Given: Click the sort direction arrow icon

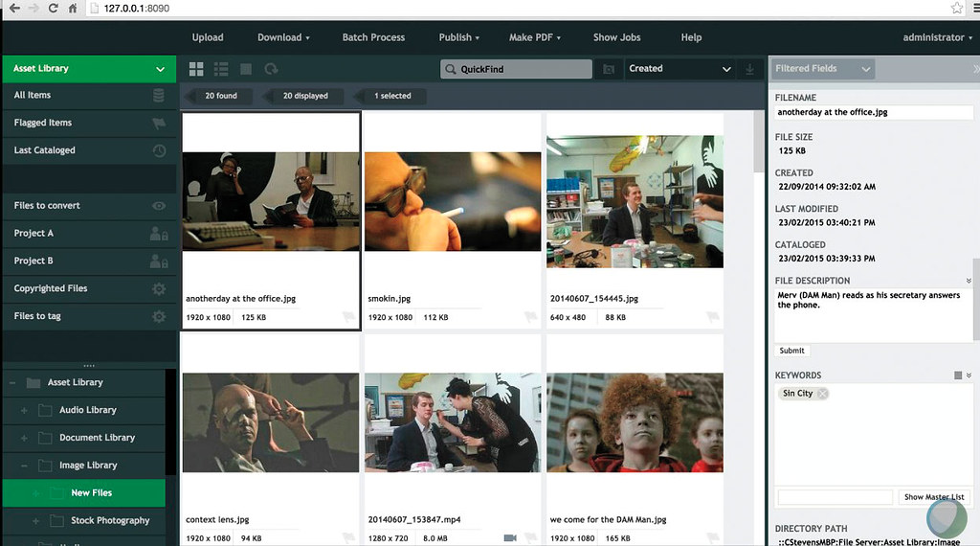Looking at the screenshot, I should click(x=750, y=69).
